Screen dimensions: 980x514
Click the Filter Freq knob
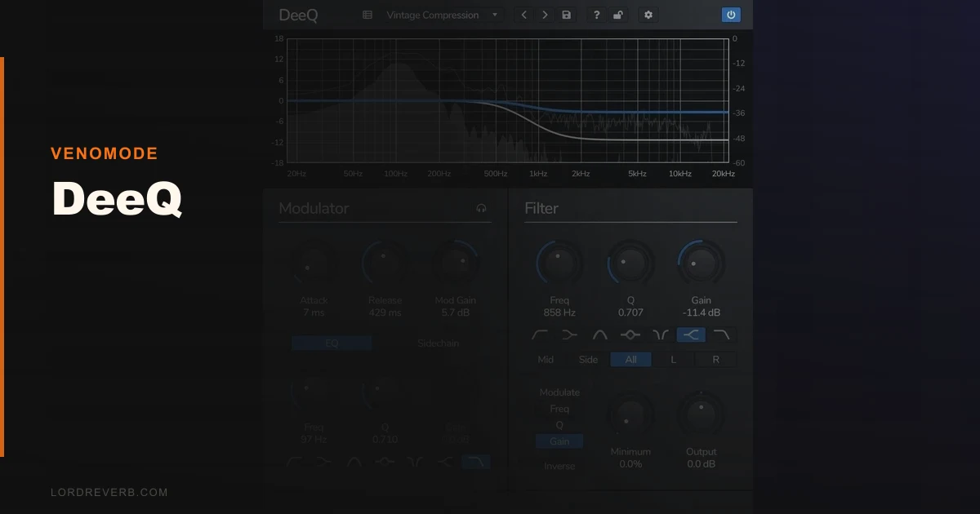pos(559,264)
